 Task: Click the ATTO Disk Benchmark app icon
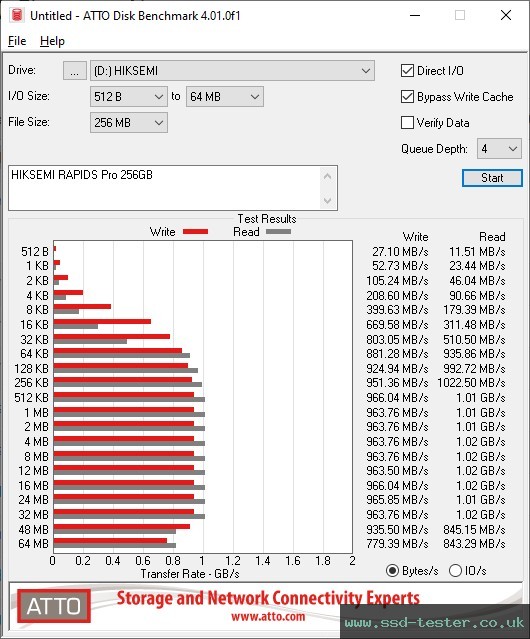pyautogui.click(x=17, y=15)
